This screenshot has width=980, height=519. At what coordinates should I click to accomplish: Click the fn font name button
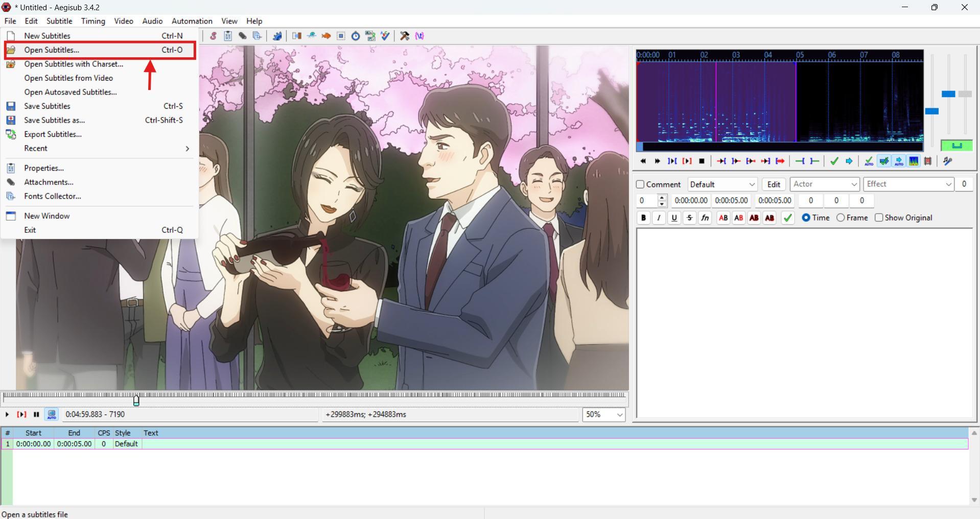point(705,218)
